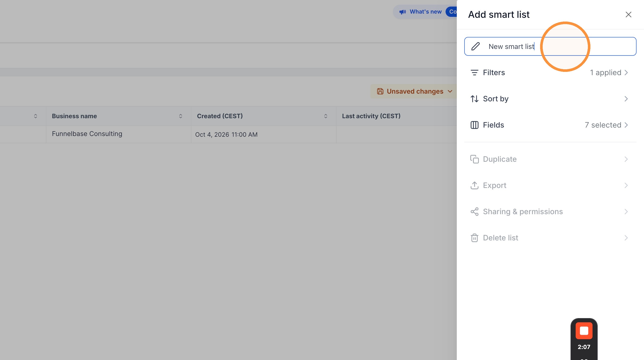
Task: Click the New smart list name field
Action: click(550, 46)
